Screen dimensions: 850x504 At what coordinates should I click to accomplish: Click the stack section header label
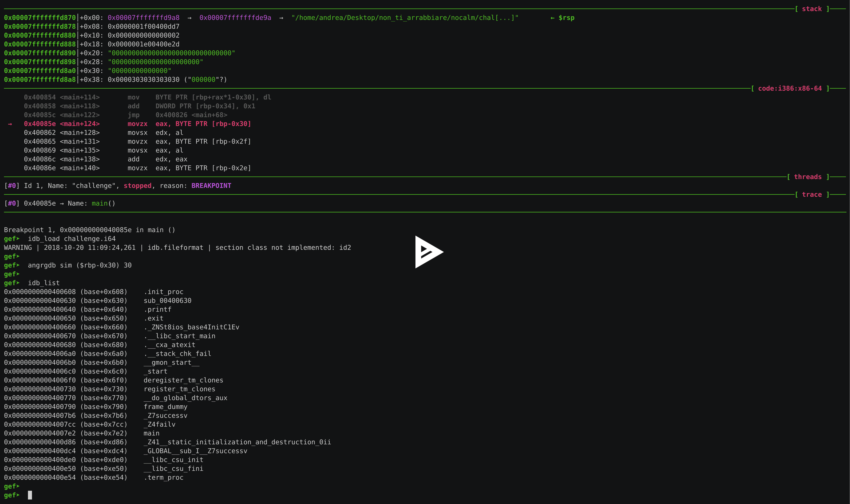coord(812,9)
